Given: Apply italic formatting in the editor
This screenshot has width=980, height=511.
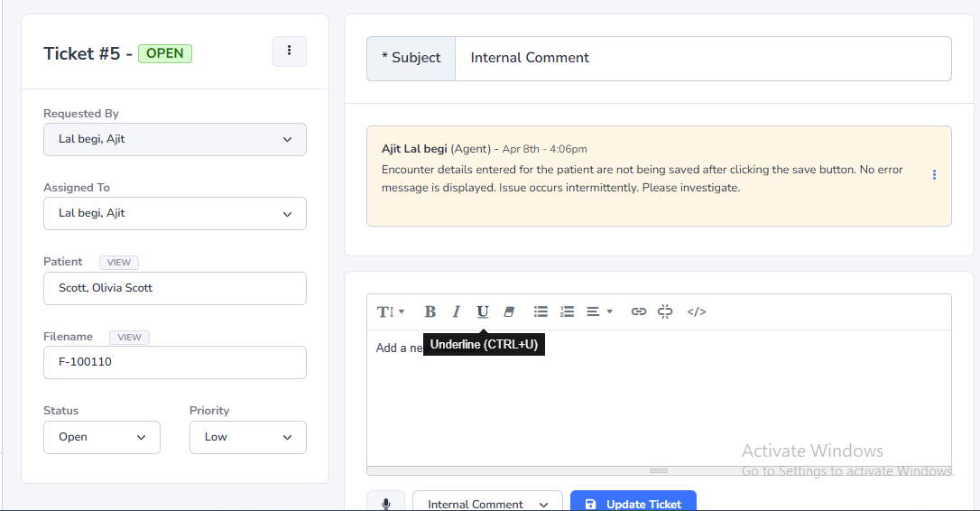Looking at the screenshot, I should tap(457, 311).
